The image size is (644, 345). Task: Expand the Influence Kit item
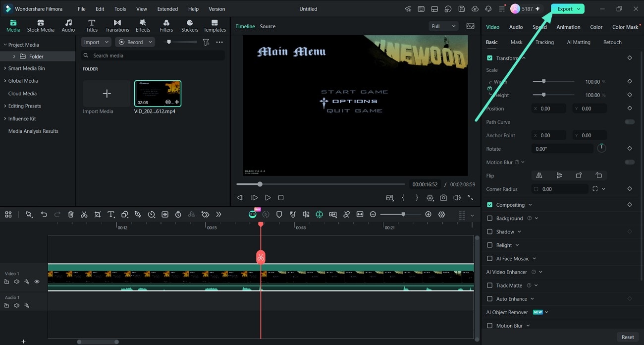[x=5, y=119]
